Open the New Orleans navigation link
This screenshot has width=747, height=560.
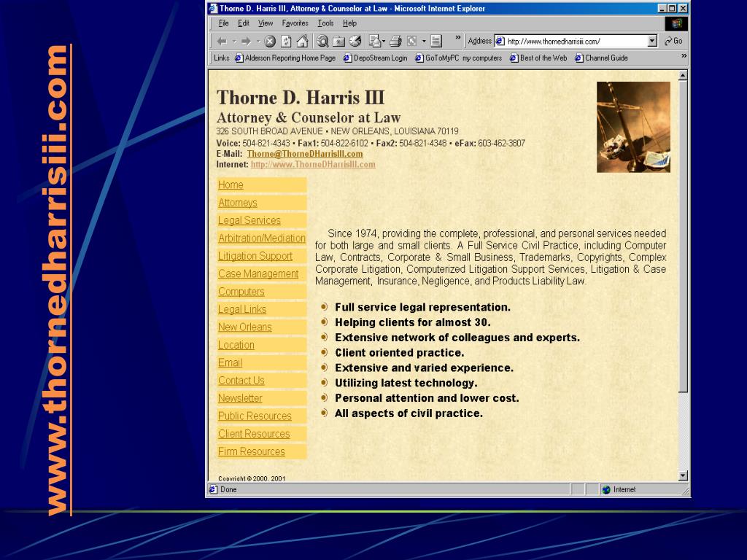[x=245, y=327]
